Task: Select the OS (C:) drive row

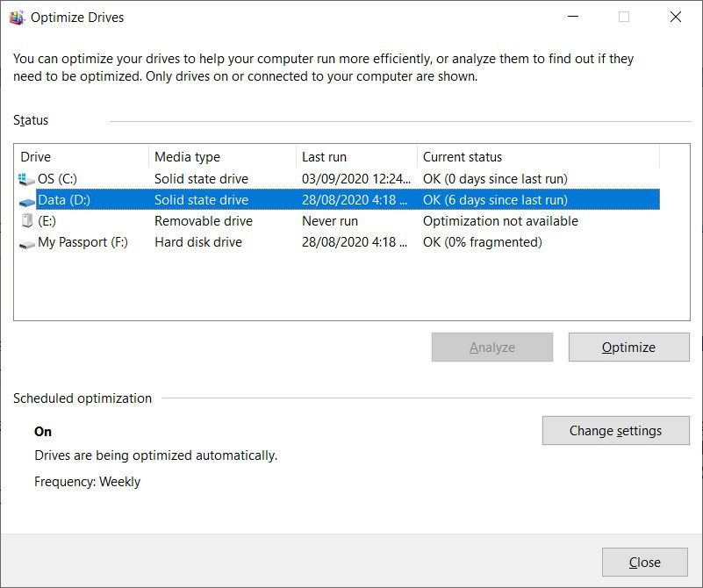Action: pyautogui.click(x=57, y=179)
